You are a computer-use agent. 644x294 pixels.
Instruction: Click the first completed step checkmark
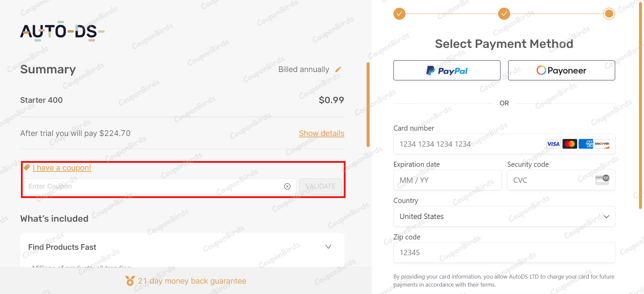click(399, 14)
